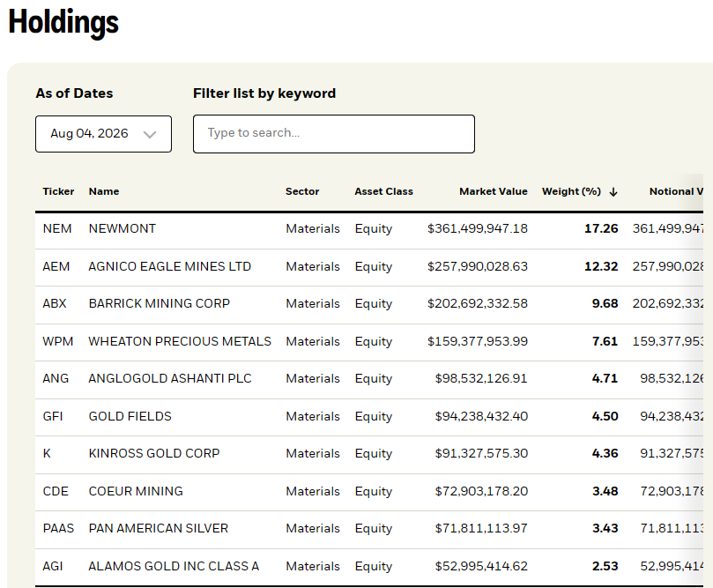Image resolution: width=713 pixels, height=588 pixels.
Task: Select the NEM ticker cell
Action: tap(57, 228)
